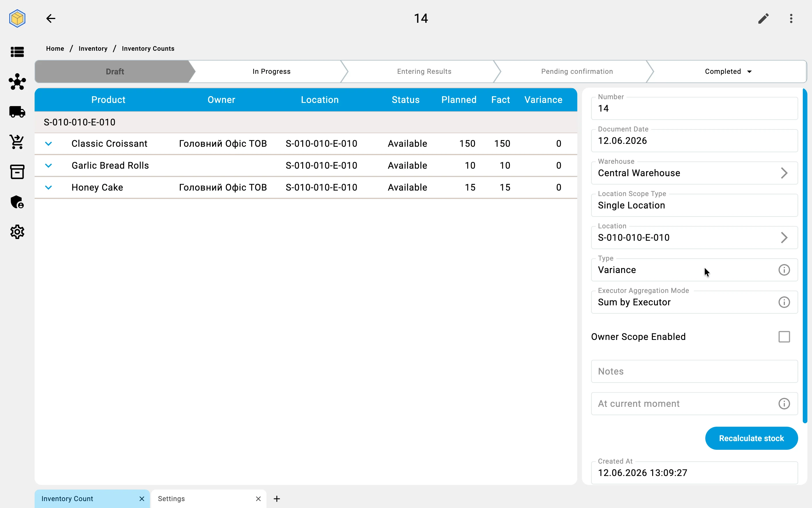
Task: Close the Inventory Count tab
Action: (142, 498)
